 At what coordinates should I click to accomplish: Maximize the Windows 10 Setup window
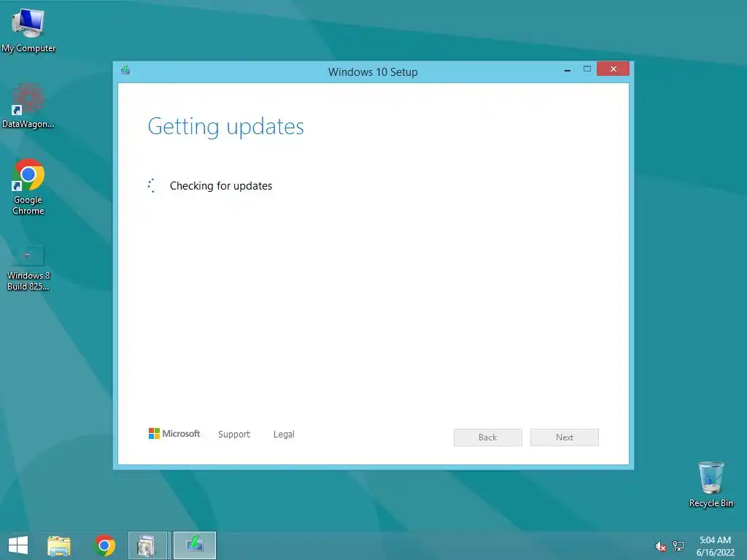(587, 69)
